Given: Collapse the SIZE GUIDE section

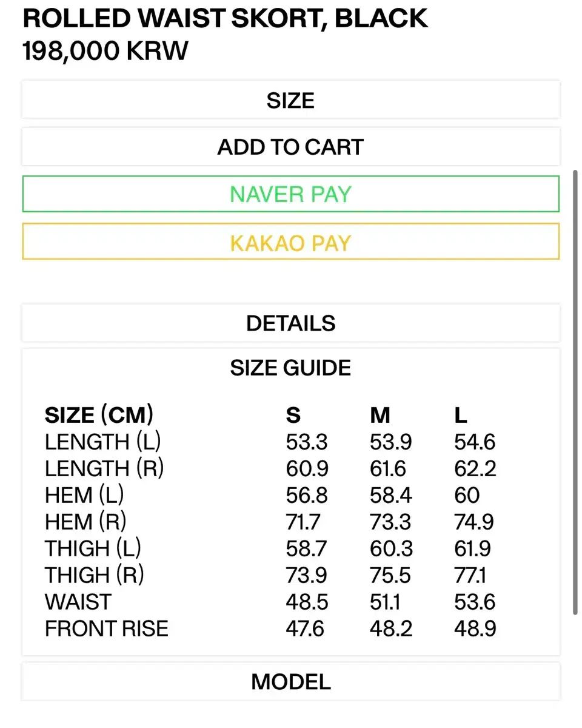Looking at the screenshot, I should tap(290, 368).
